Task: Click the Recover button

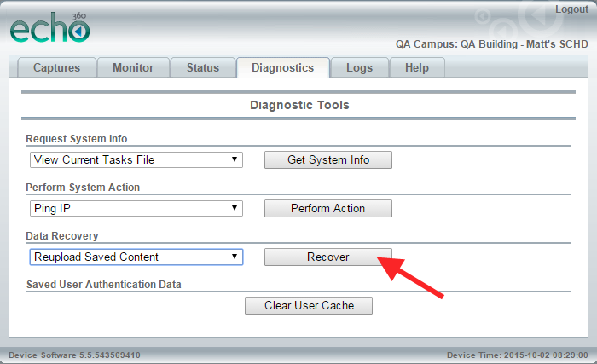Action: (328, 257)
